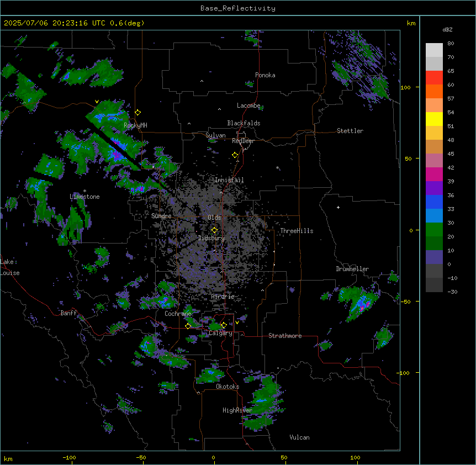Click the Lake Louise label
Screen dimensions: 476x465
pos(9,267)
